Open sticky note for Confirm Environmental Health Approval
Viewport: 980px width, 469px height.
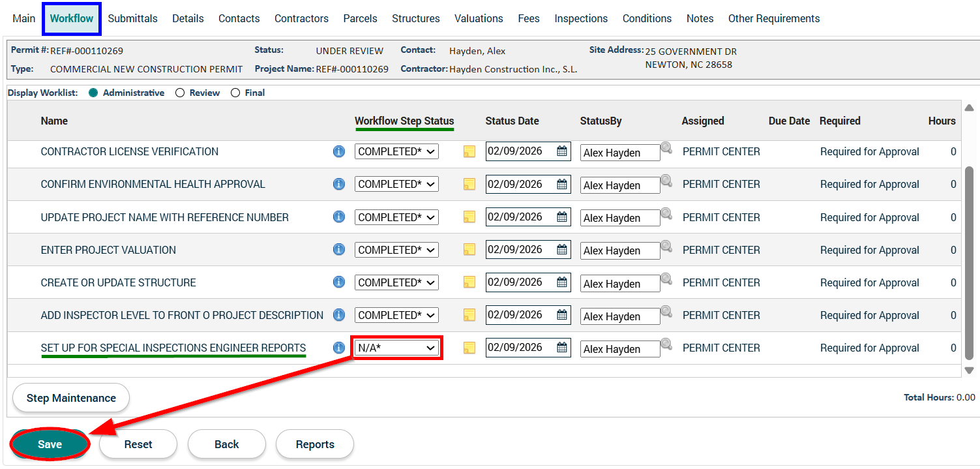click(x=469, y=185)
